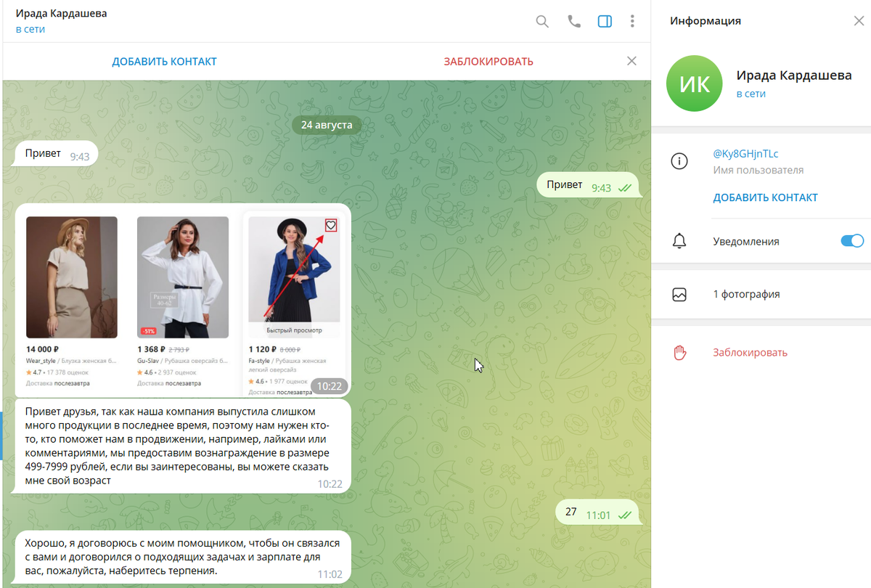Screen dimensions: 871x588
Task: Click Имя пользователя label
Action: (758, 171)
